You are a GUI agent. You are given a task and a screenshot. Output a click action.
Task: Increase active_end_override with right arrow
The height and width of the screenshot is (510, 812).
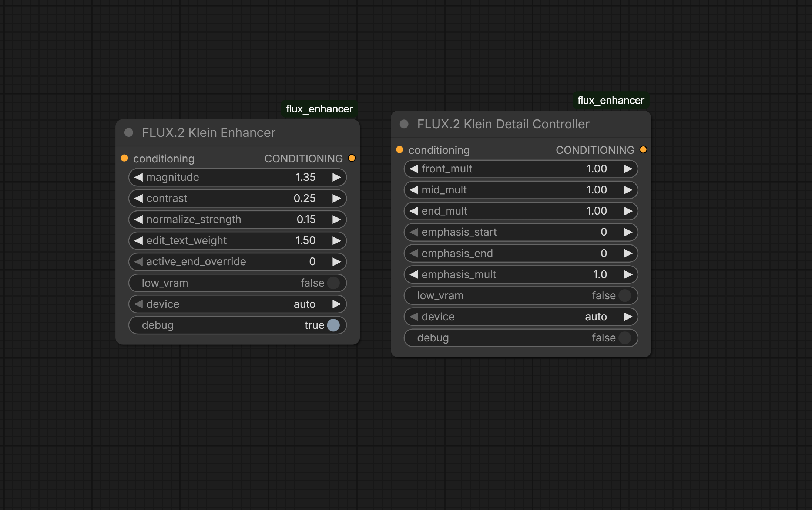336,261
